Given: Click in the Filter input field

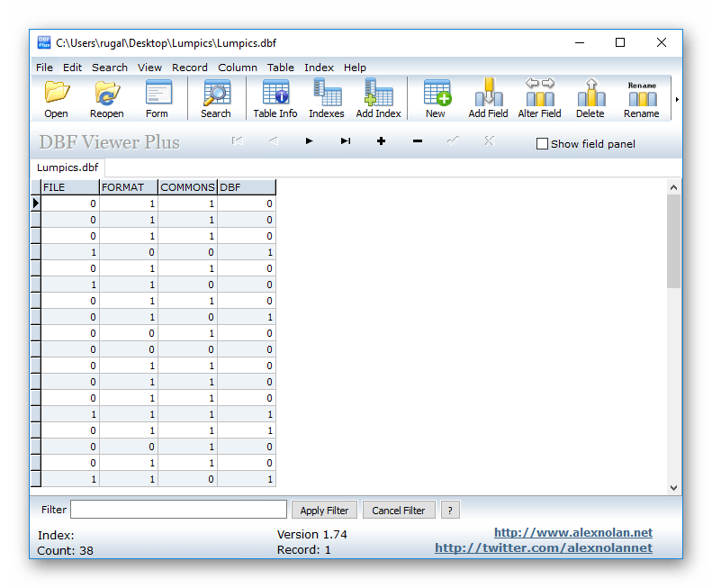Looking at the screenshot, I should point(178,510).
